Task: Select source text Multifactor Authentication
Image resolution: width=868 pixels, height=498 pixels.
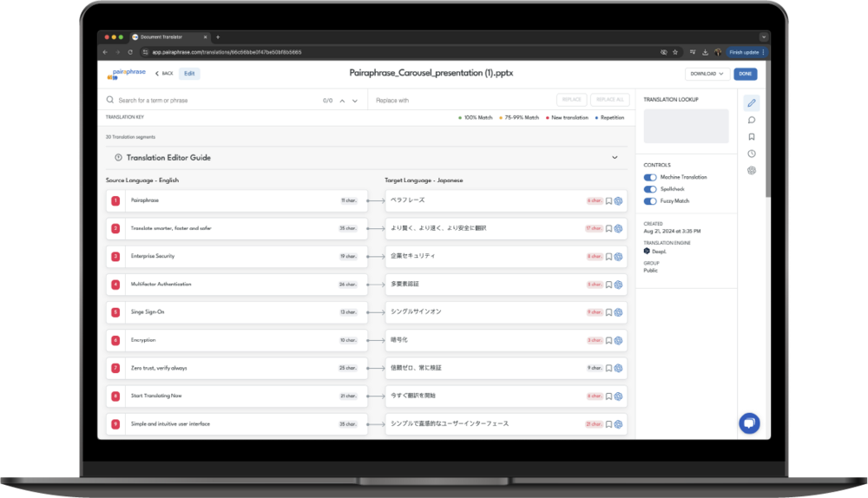Action: click(x=161, y=284)
